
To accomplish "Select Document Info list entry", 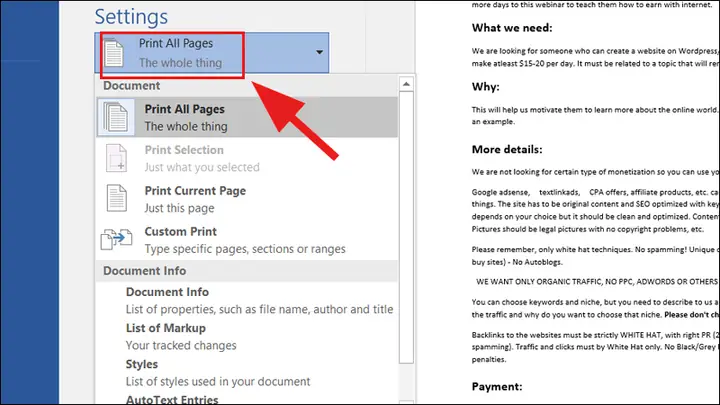I will (x=247, y=300).
